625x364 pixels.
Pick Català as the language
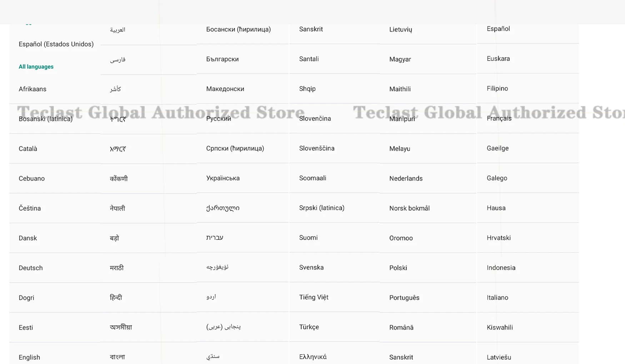[28, 149]
